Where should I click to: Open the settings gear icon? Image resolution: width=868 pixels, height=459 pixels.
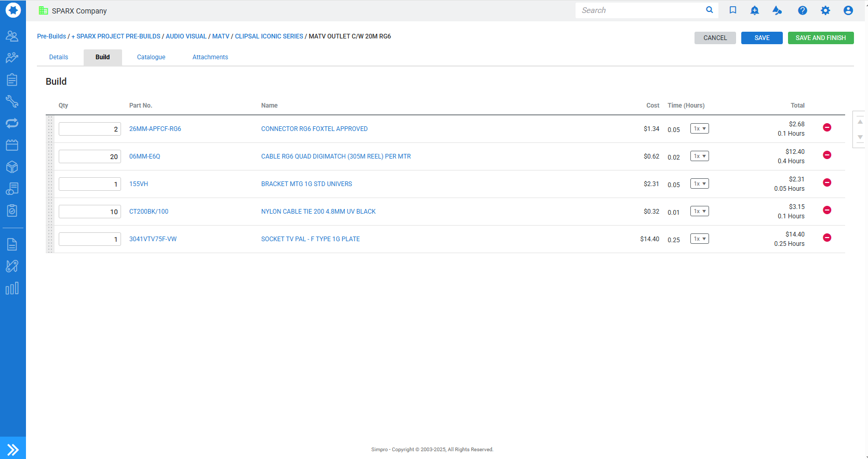click(825, 10)
